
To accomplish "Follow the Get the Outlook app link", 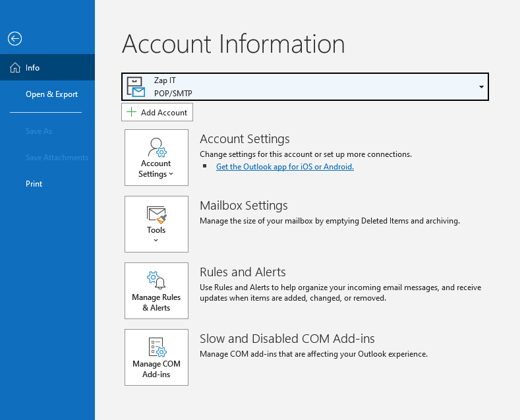I will coord(285,167).
